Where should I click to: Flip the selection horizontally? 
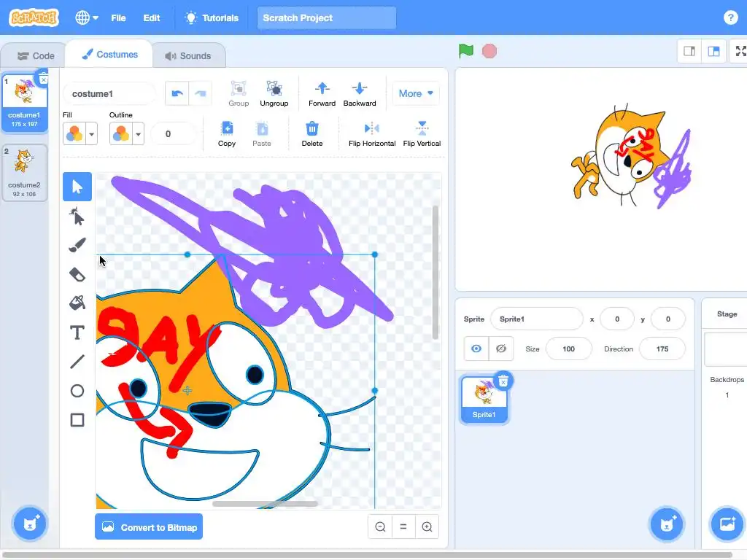tap(372, 134)
